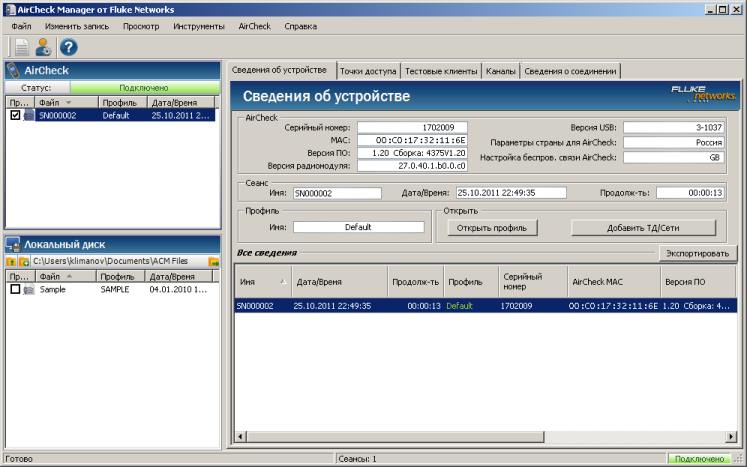Open the Справка menu
This screenshot has width=747, height=467.
pos(301,26)
